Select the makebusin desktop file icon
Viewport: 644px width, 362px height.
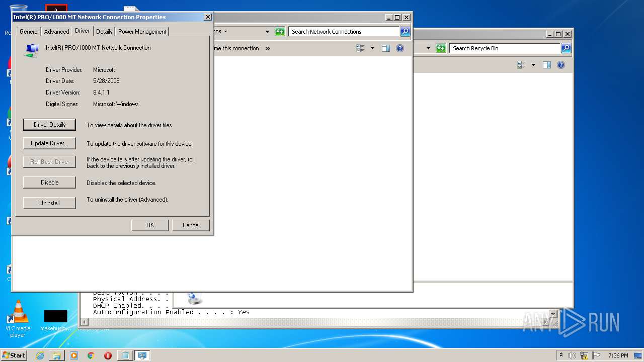pos(55,320)
